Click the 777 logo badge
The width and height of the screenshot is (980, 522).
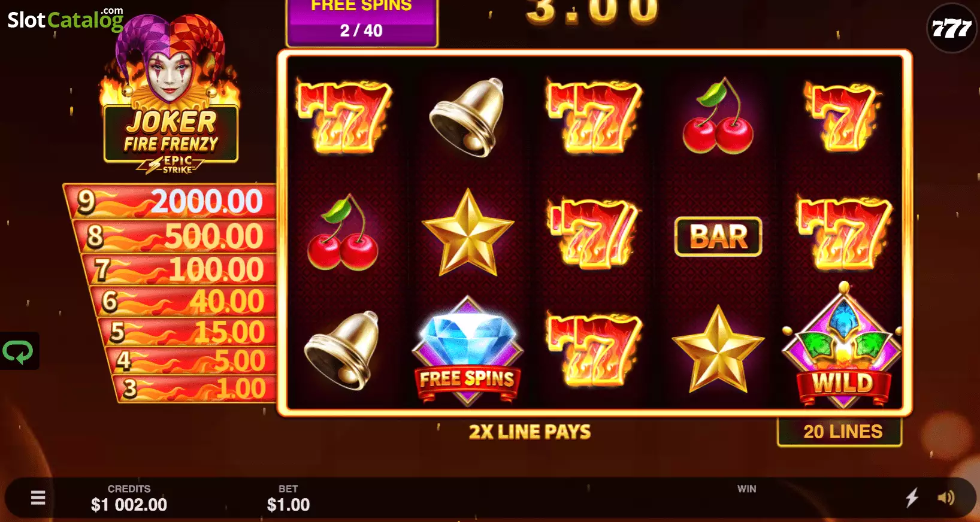click(951, 28)
